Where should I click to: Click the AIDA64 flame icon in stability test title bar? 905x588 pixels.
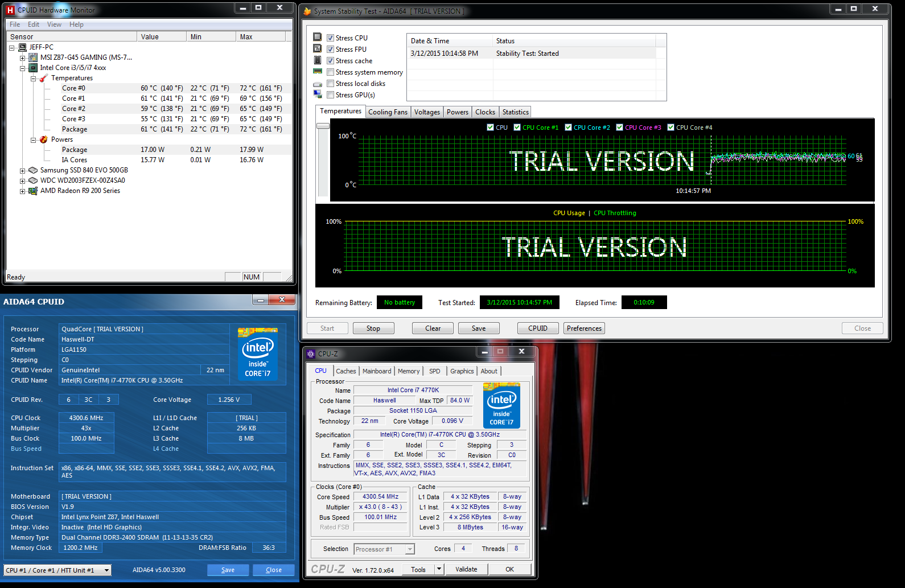[x=307, y=11]
